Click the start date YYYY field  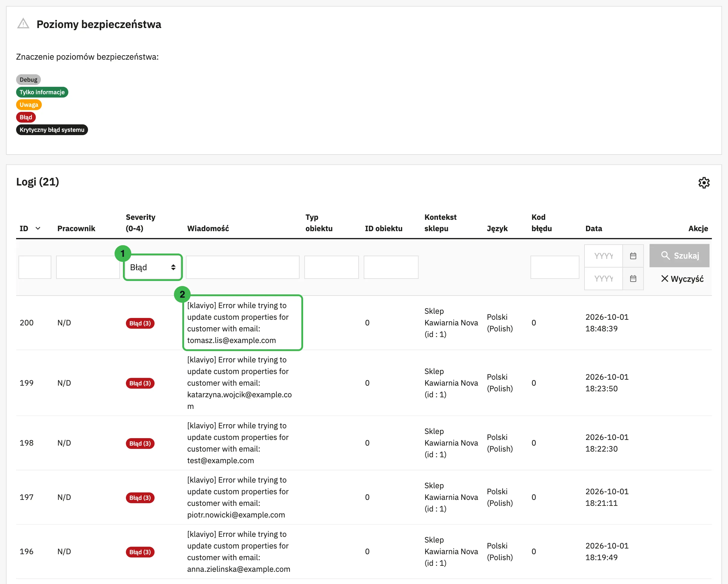click(x=603, y=256)
